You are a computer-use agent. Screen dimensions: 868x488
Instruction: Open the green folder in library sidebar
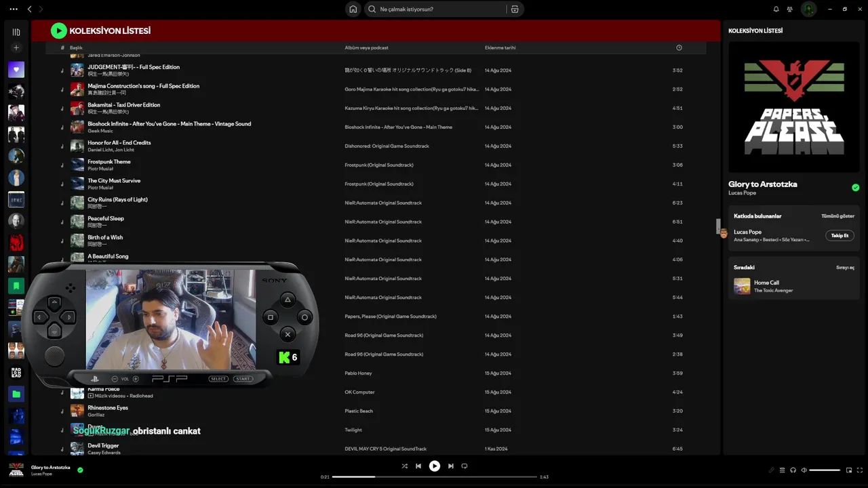click(x=16, y=394)
